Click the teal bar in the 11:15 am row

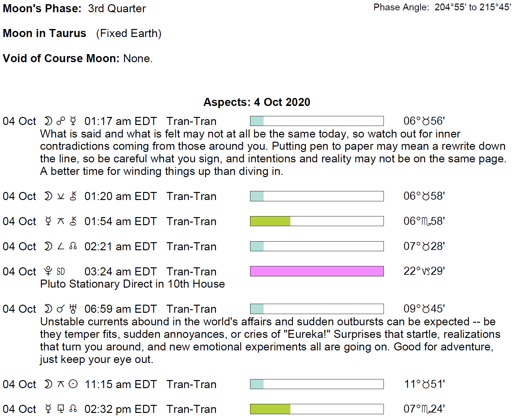257,384
